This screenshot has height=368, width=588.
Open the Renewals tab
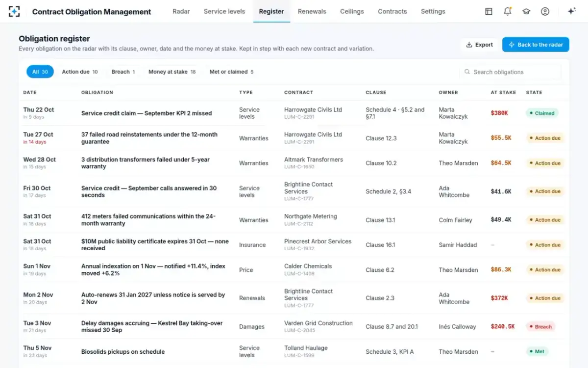point(312,11)
